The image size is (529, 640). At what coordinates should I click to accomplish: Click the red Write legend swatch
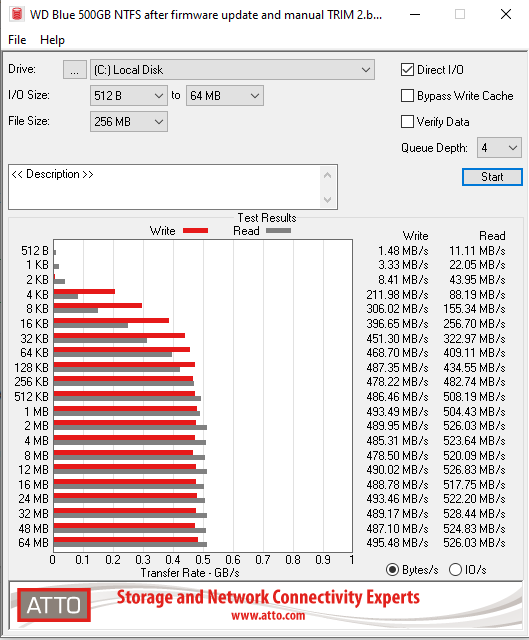196,231
